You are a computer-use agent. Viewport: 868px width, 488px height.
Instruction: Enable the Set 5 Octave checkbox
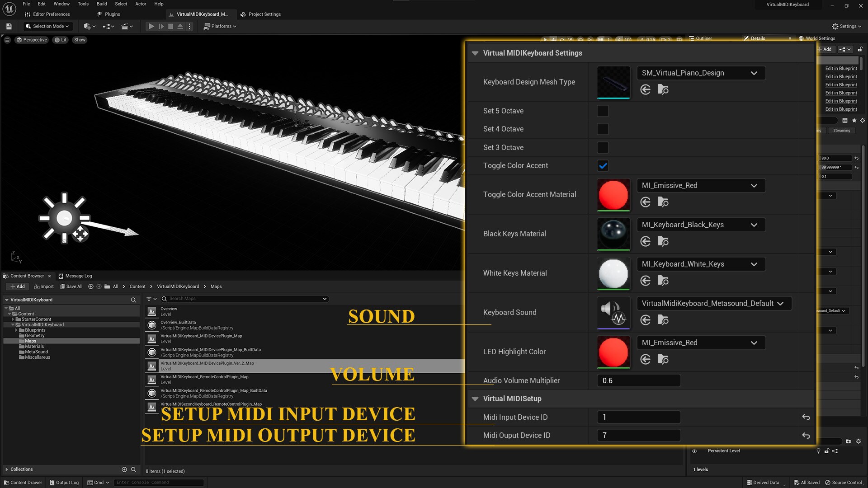tap(602, 111)
